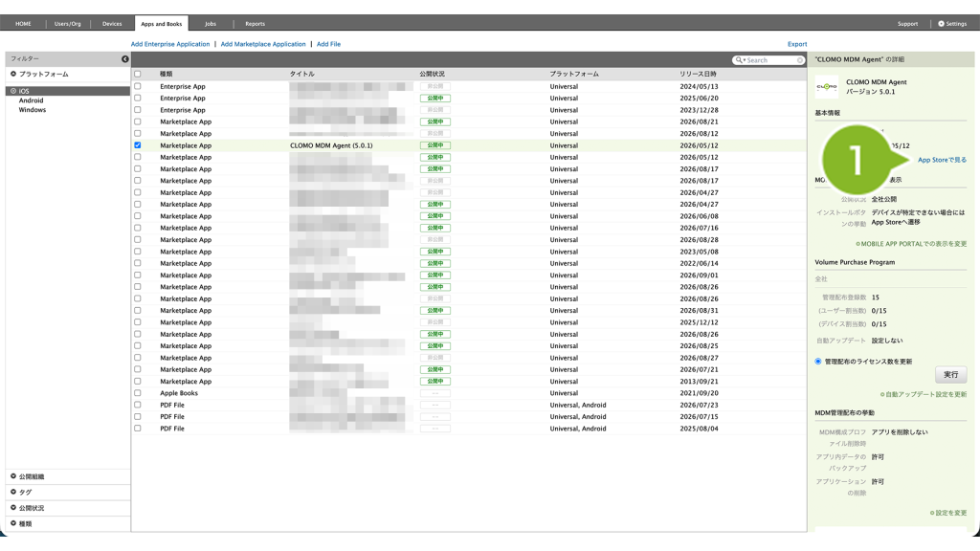
Task: Click the 実行 button
Action: pos(950,375)
